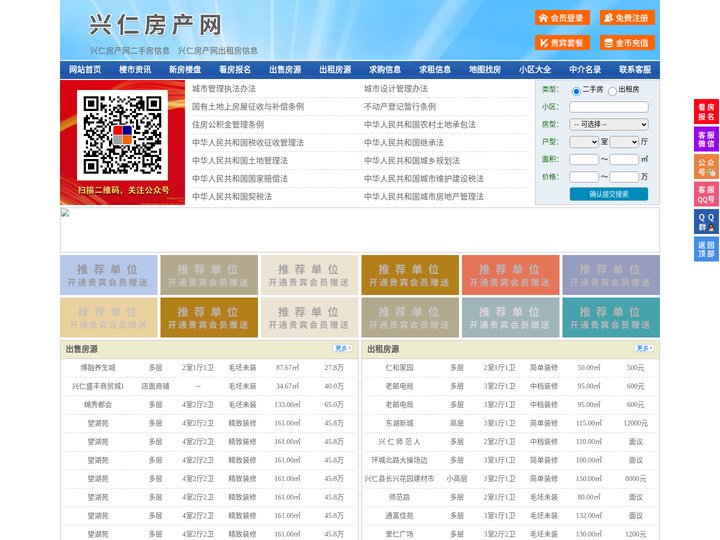Click 更多 in the 出租房源 header
The width and height of the screenshot is (720, 540).
[x=644, y=349]
